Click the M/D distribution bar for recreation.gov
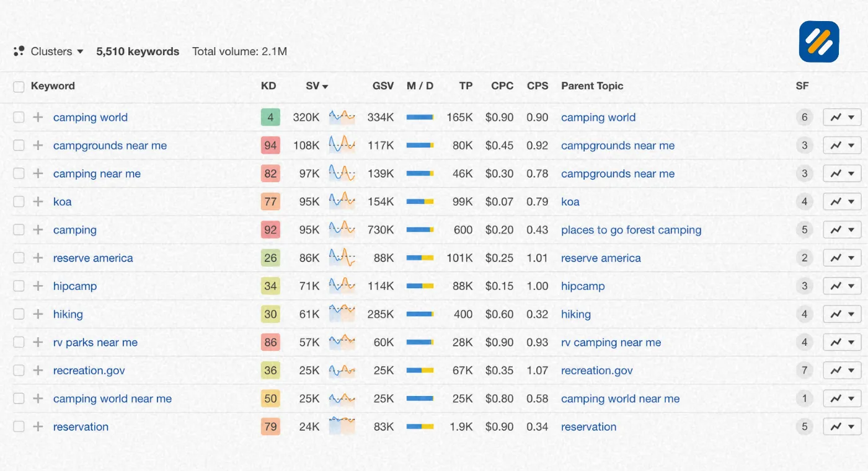Image resolution: width=868 pixels, height=471 pixels. pyautogui.click(x=420, y=371)
